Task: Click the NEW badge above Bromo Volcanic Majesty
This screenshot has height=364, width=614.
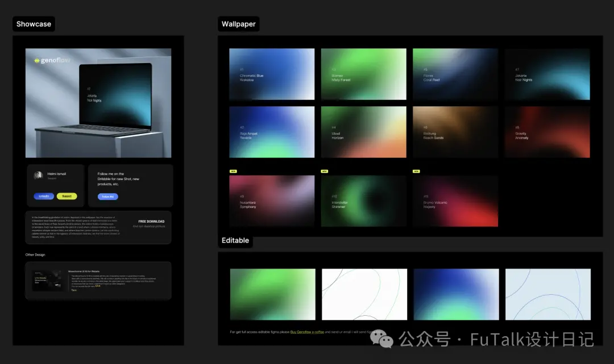Action: pyautogui.click(x=416, y=171)
